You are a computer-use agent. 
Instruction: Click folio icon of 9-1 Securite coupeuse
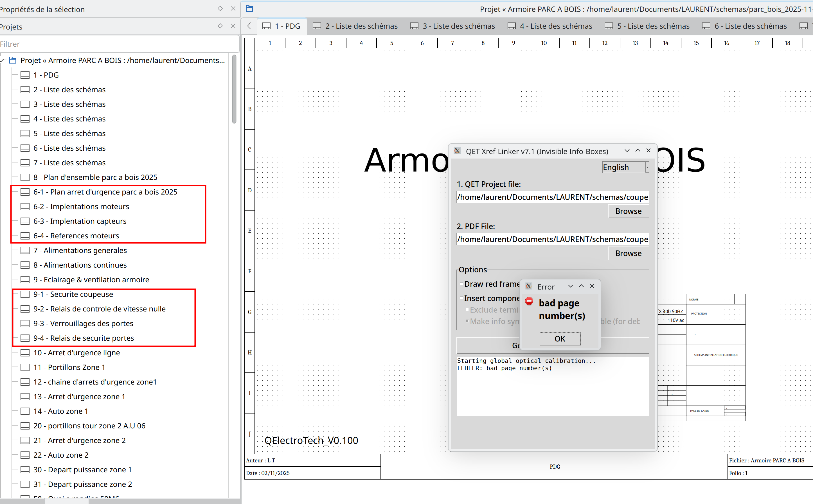tap(25, 294)
